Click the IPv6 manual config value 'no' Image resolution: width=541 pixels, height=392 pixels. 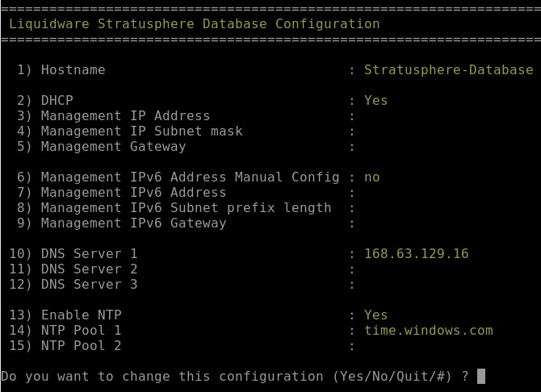click(372, 177)
